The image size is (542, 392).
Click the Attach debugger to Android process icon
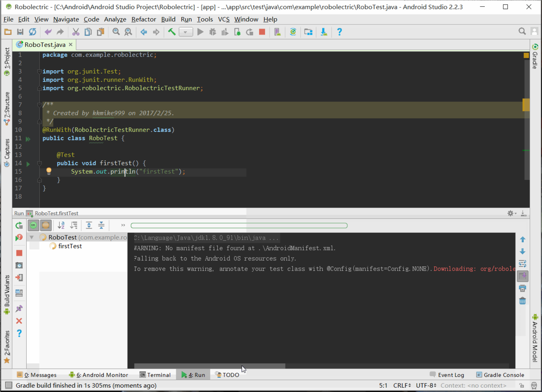[237, 32]
